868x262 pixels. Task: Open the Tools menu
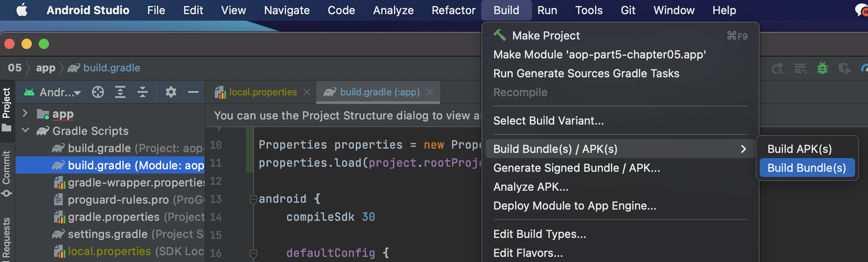[589, 10]
